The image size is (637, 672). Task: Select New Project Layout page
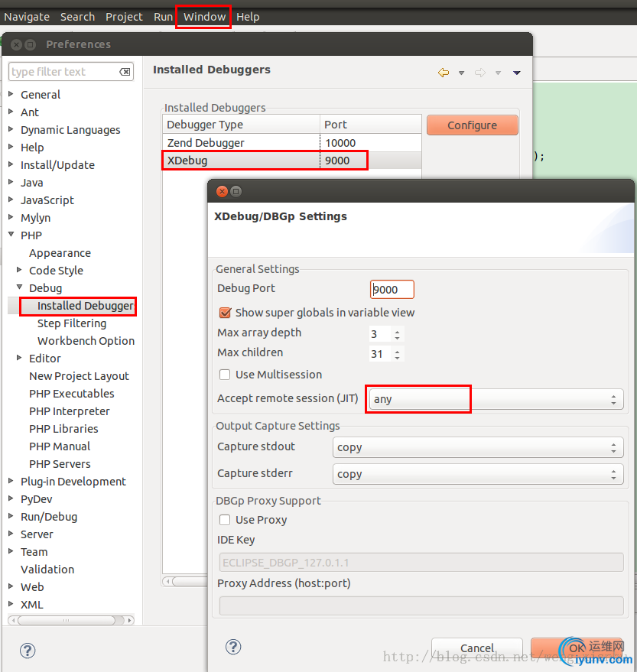point(79,376)
